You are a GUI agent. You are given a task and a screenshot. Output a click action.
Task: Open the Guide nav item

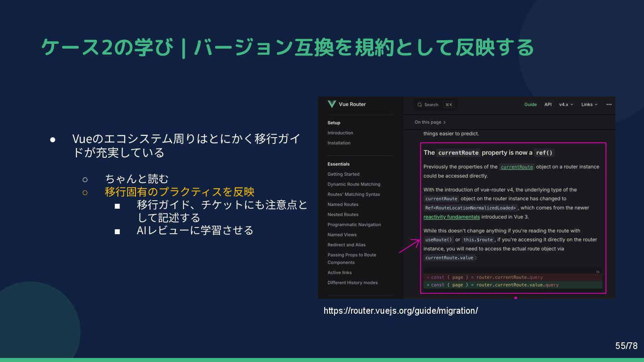[x=530, y=105]
